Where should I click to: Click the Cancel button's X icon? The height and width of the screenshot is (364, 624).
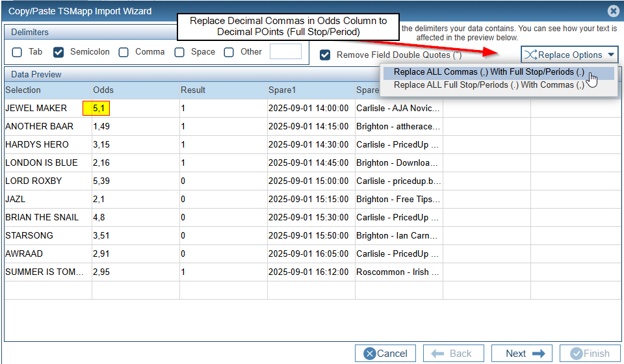370,354
